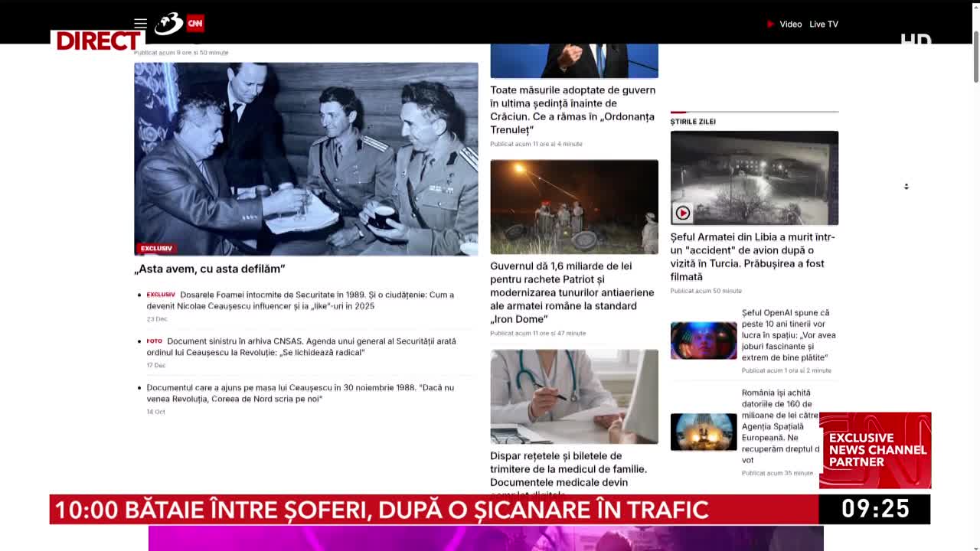This screenshot has width=980, height=551.
Task: Click the European Space Agency article thumbnail
Action: point(703,432)
